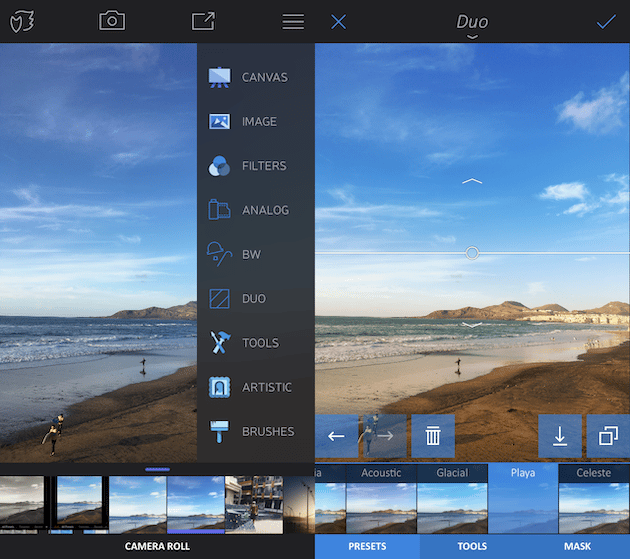
Task: Open the BW menu entry
Action: (x=252, y=254)
